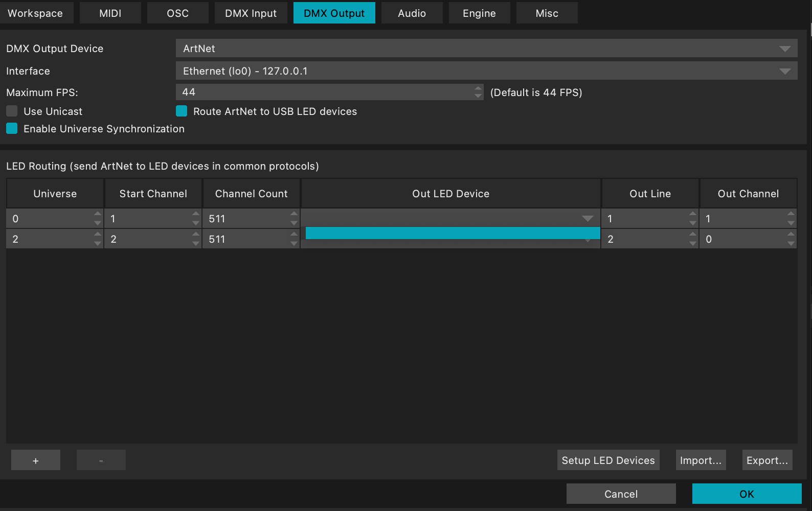Increment Out Line in the second row
The image size is (812, 511).
[693, 235]
